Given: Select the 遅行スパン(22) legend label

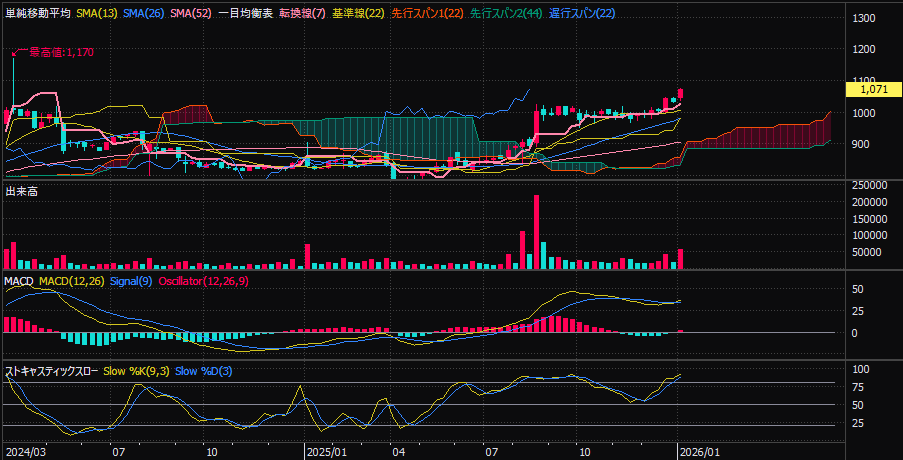Looking at the screenshot, I should [x=583, y=14].
